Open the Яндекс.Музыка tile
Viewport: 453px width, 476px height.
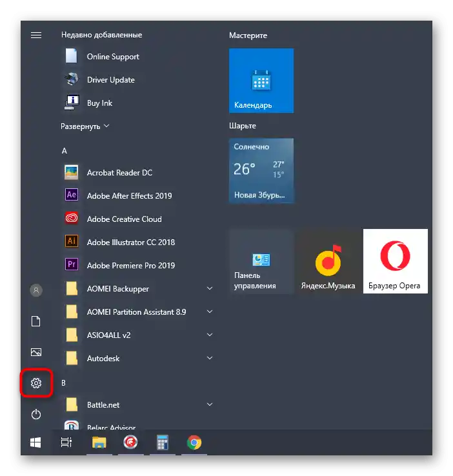coord(328,261)
